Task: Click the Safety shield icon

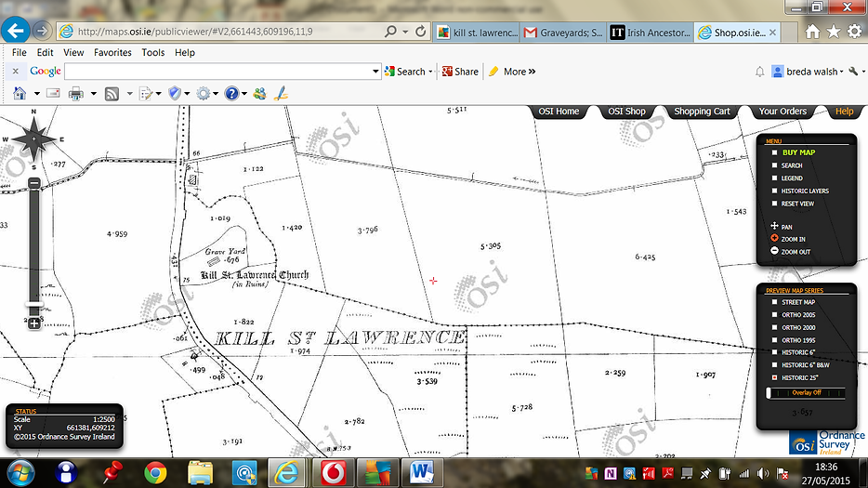Action: tap(175, 93)
